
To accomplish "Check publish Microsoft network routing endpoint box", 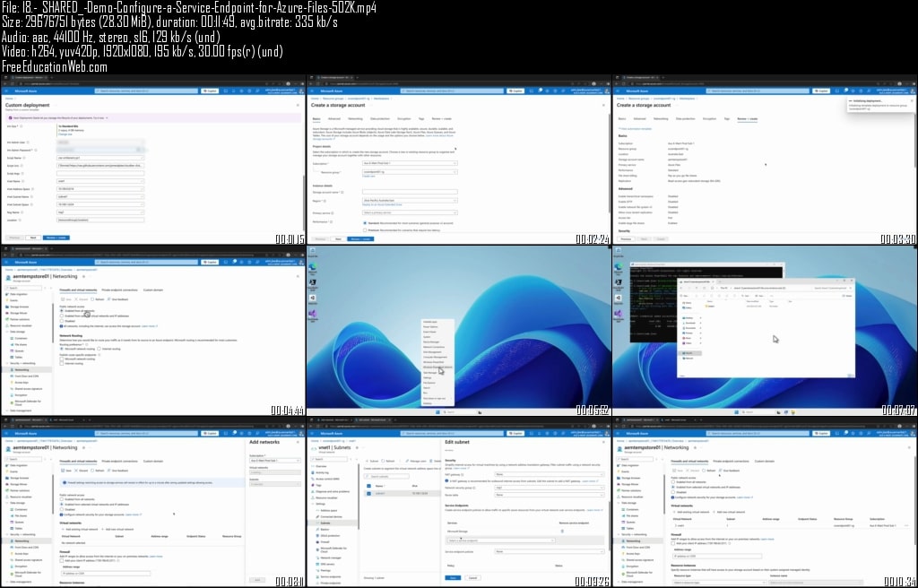I will coord(62,359).
